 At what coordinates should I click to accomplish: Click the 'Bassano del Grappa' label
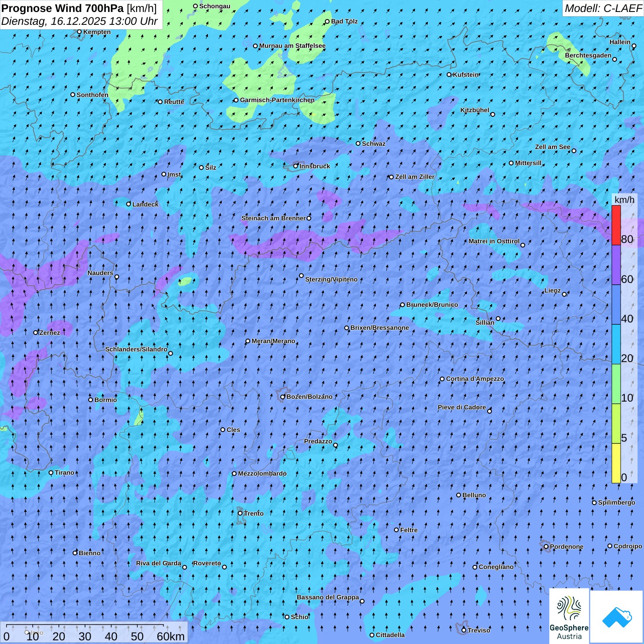click(x=328, y=597)
